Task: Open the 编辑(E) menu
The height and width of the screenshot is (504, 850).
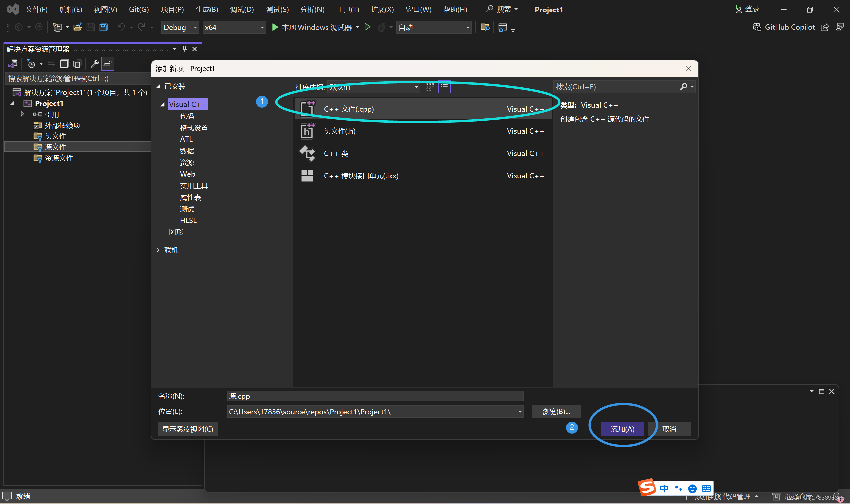Action: coord(71,9)
